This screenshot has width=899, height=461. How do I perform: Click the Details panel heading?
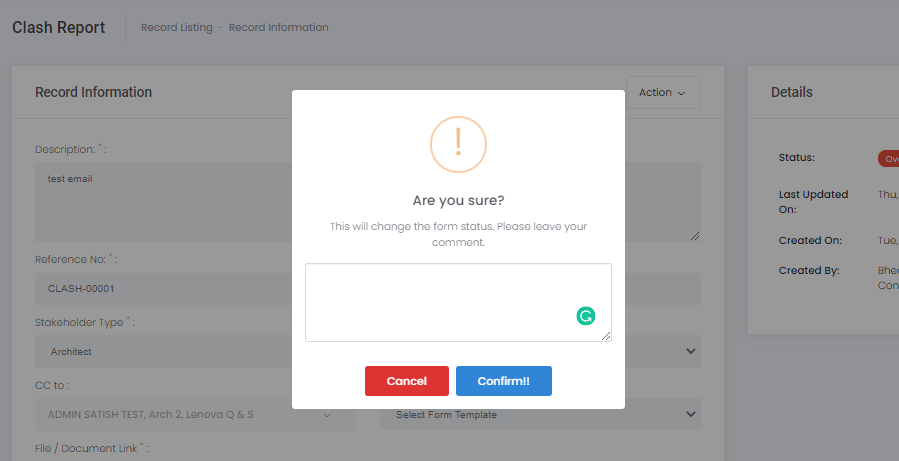(791, 92)
